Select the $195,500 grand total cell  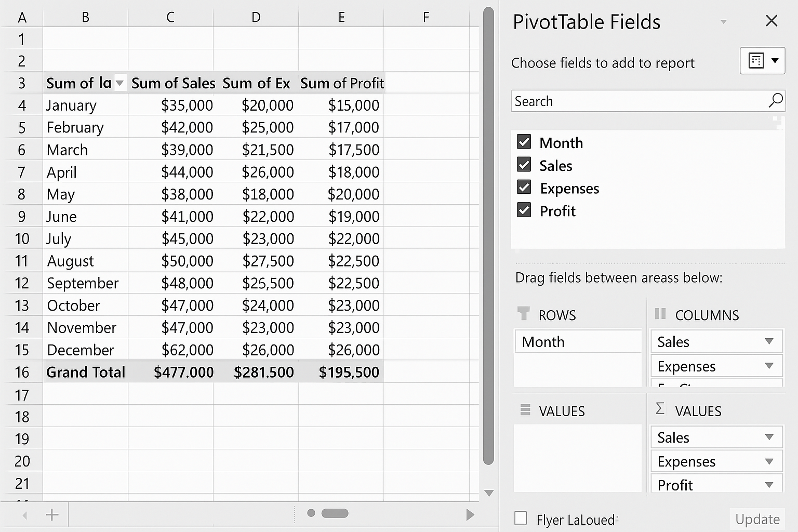click(x=341, y=372)
